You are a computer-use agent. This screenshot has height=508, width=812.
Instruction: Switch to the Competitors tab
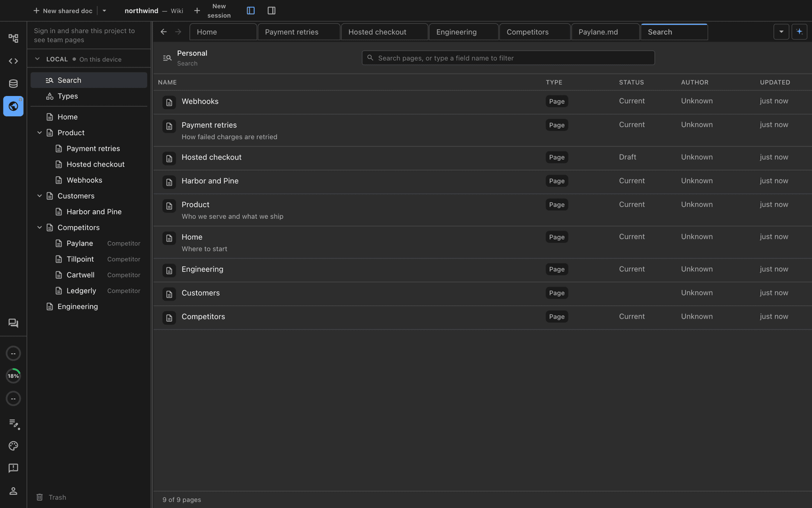click(534, 32)
